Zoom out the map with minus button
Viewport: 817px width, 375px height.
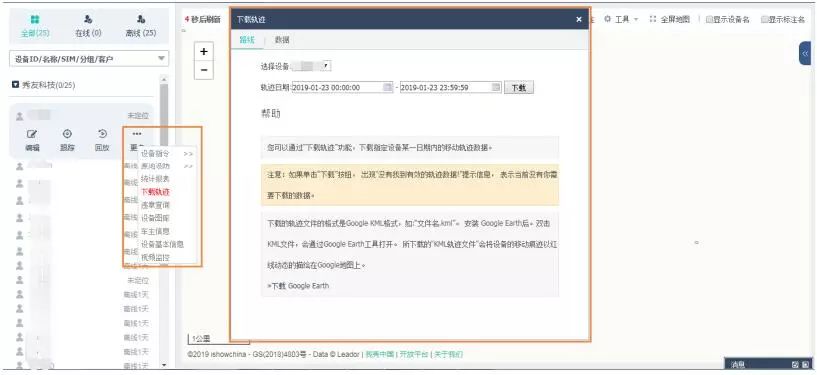pos(204,70)
